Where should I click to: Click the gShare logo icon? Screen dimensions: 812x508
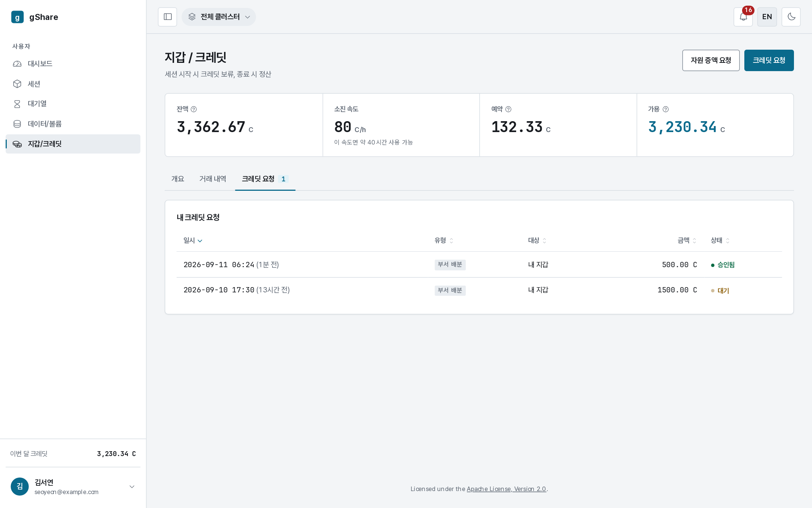point(17,17)
